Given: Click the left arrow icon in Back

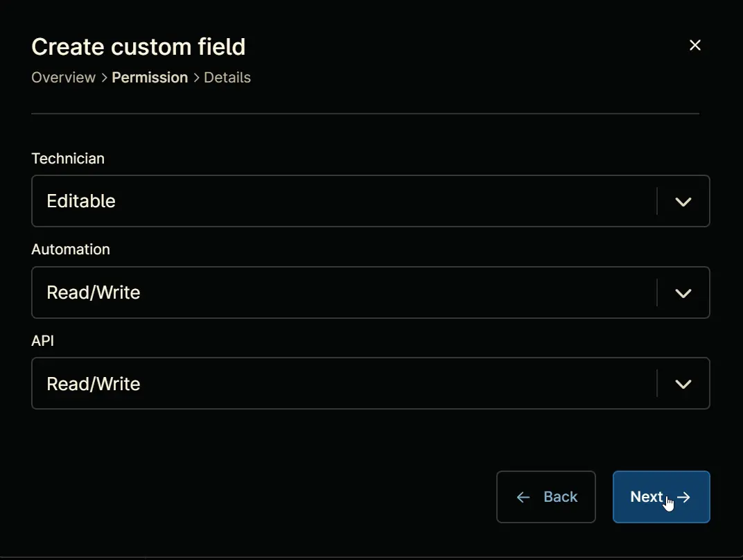Looking at the screenshot, I should click(x=523, y=497).
